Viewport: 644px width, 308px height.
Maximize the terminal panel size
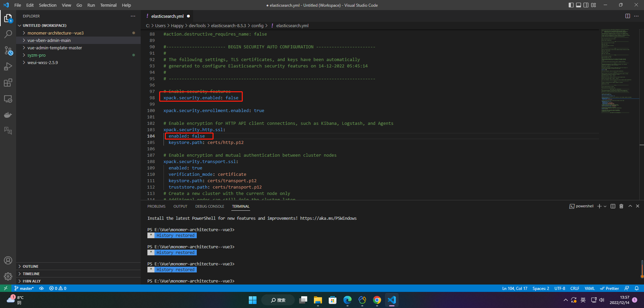coord(630,206)
